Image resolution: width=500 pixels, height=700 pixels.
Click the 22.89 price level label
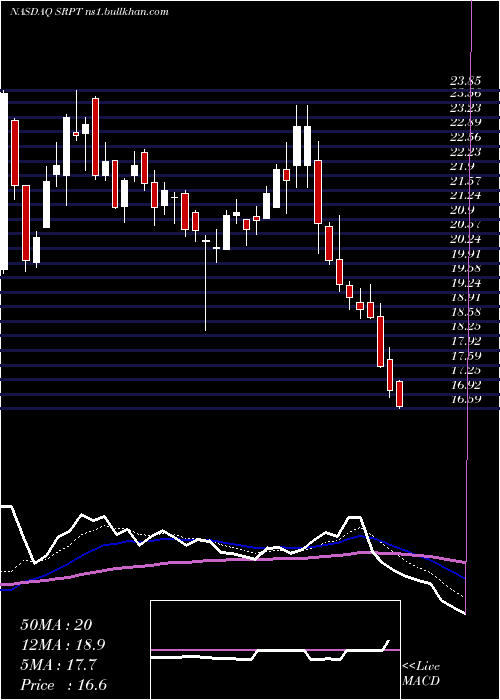click(x=466, y=122)
